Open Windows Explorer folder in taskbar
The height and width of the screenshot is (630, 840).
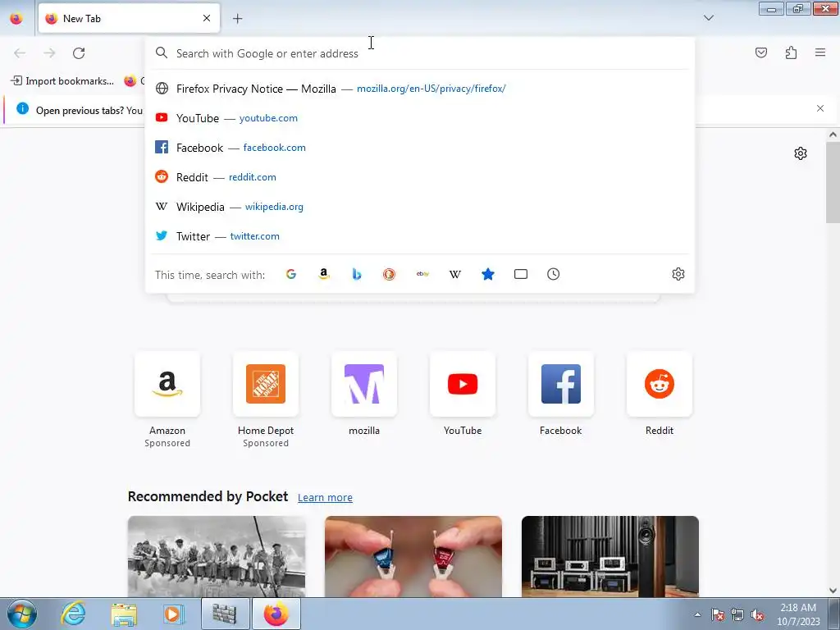pyautogui.click(x=124, y=614)
